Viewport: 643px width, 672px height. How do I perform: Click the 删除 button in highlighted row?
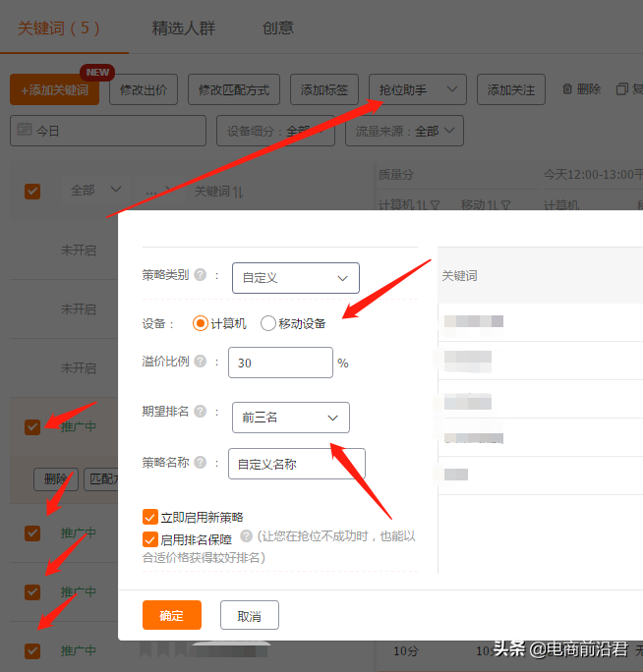click(56, 479)
